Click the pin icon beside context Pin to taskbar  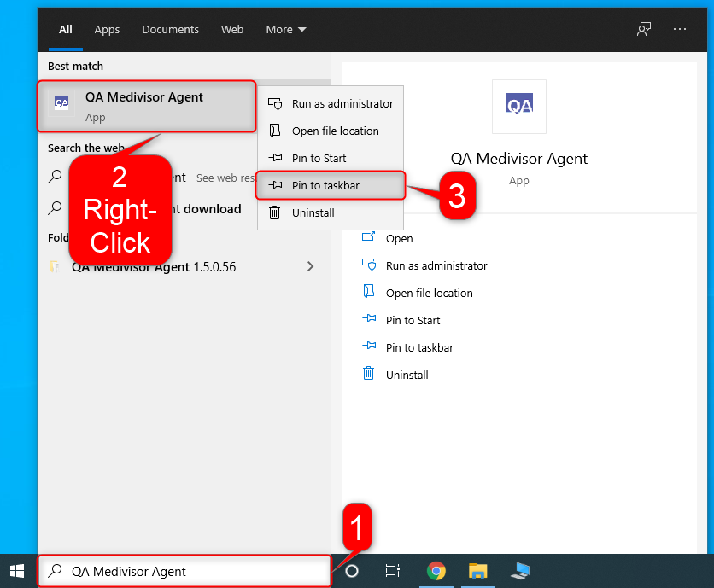pos(275,185)
